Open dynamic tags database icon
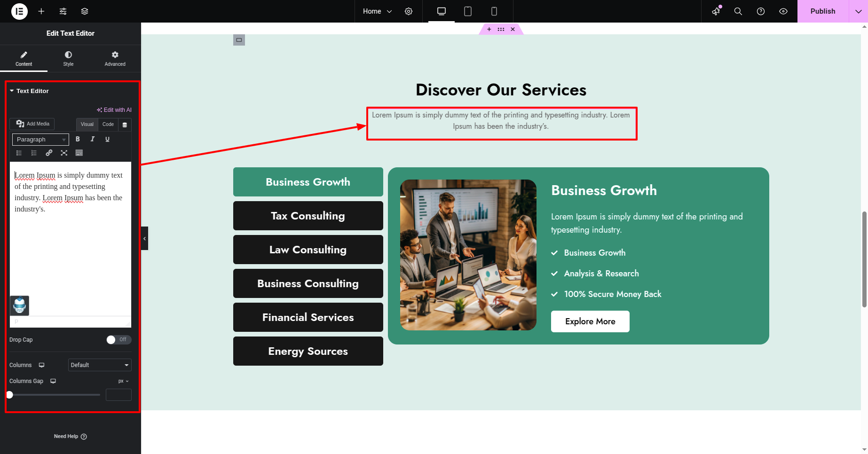The height and width of the screenshot is (454, 868). point(125,125)
